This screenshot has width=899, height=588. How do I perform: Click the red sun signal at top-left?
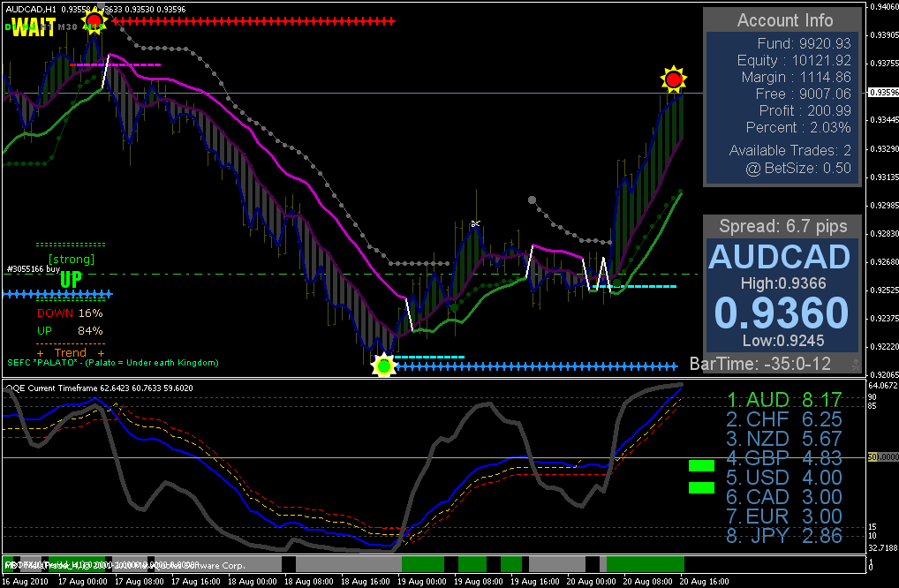pos(94,22)
